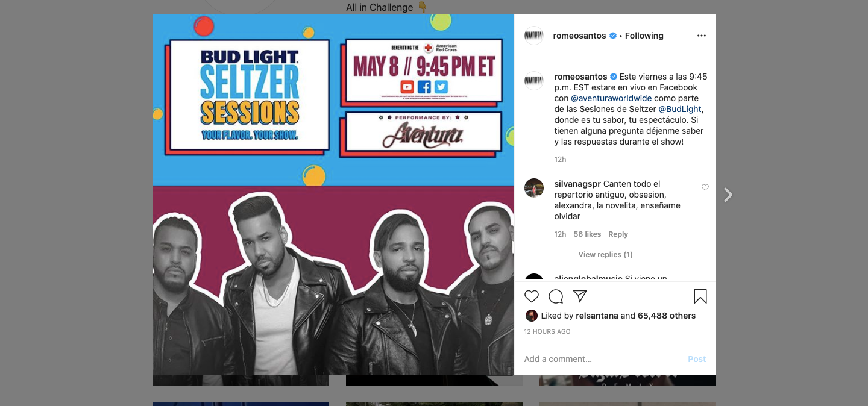868x406 pixels.
Task: Like the post with heart icon
Action: tap(532, 296)
